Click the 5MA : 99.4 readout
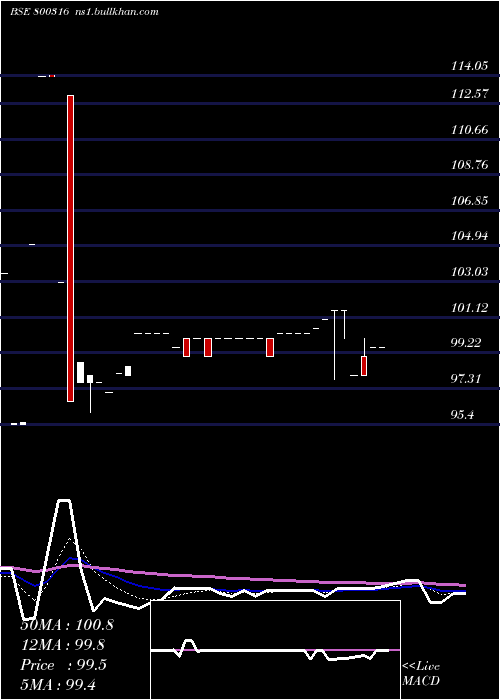The image size is (500, 700). 58,685
